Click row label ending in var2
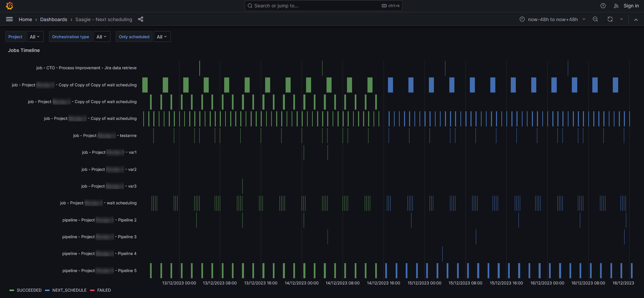The image size is (644, 298). (109, 170)
